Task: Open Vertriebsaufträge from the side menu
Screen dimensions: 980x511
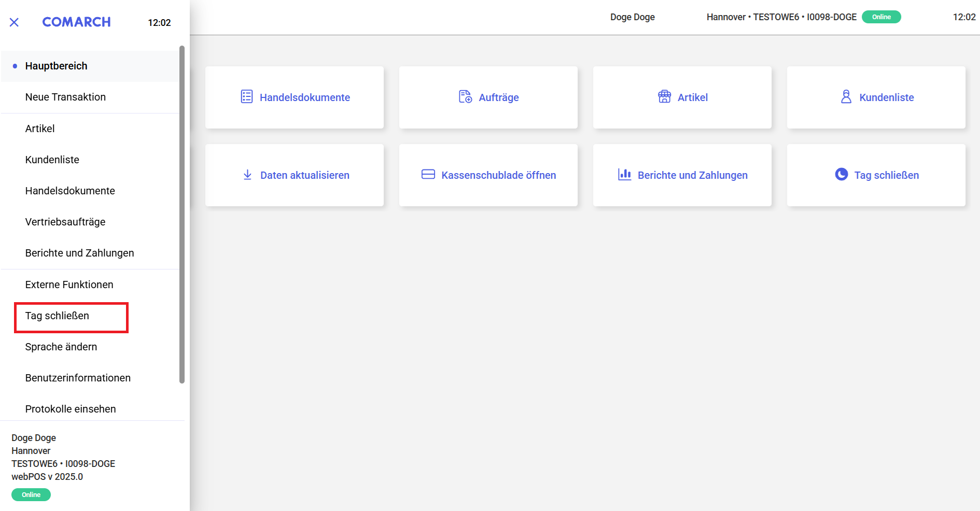Action: pos(65,222)
